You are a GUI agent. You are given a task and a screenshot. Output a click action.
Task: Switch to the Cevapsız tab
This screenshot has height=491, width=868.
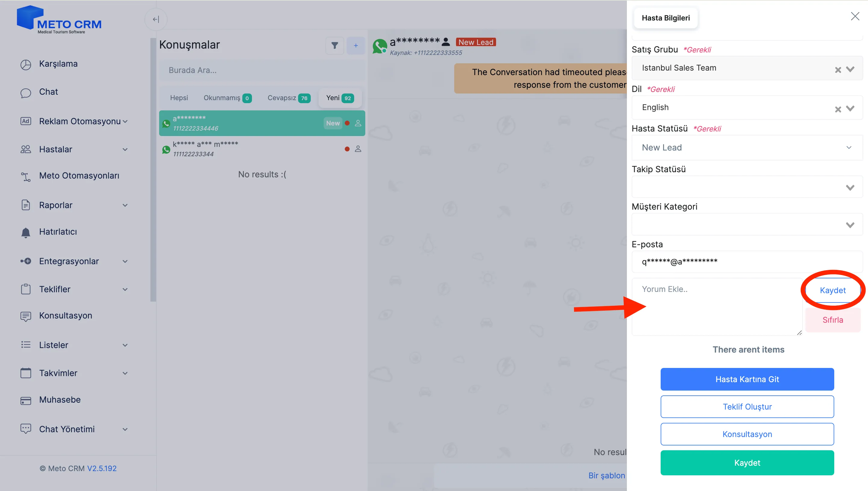coord(289,98)
